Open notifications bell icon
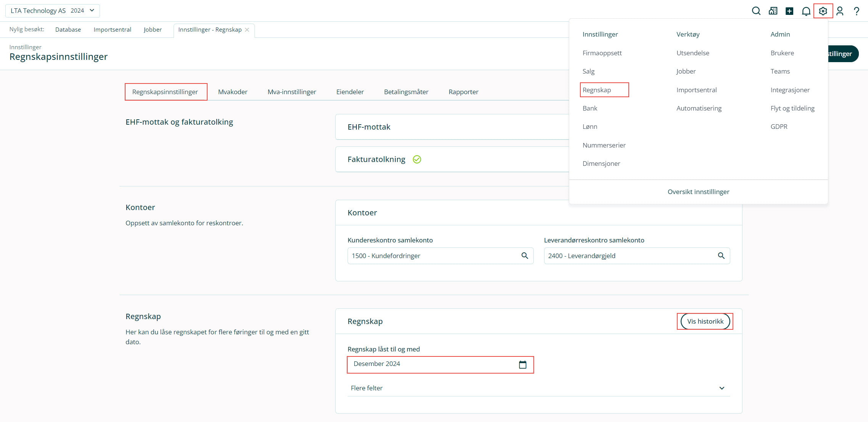 806,11
